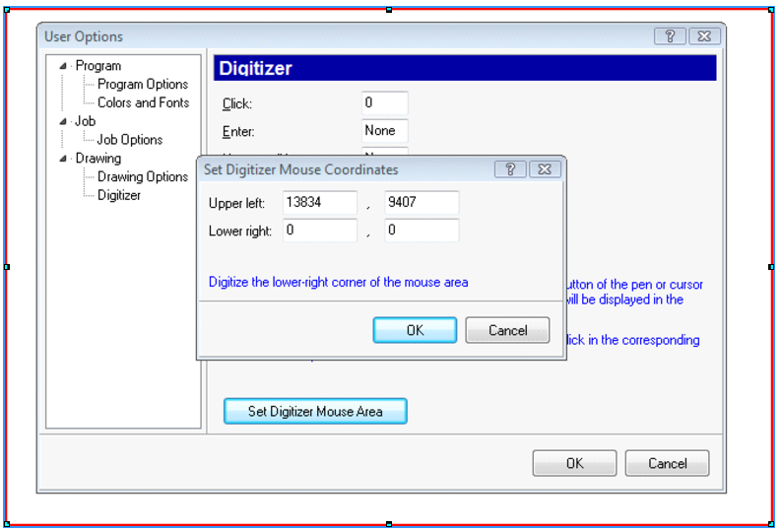Screen dimensions: 782x532
Task: Click the Set Digitizer Mouse Area button
Action: click(x=315, y=411)
